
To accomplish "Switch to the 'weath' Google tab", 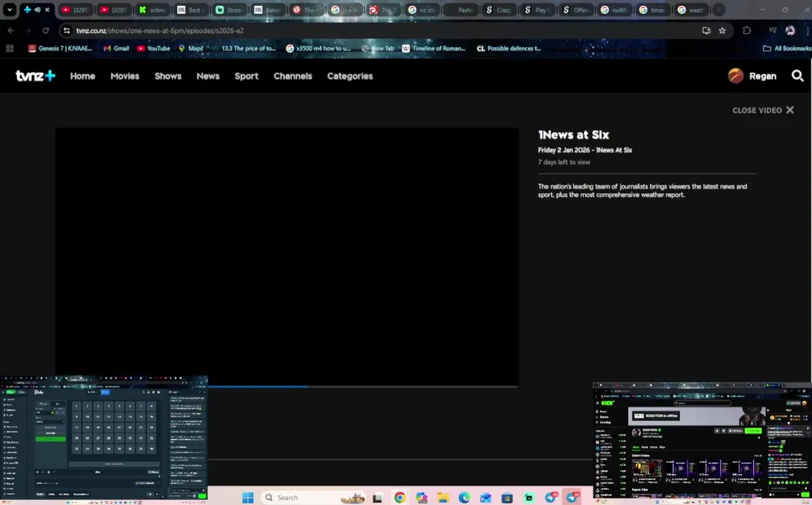I will pos(691,10).
